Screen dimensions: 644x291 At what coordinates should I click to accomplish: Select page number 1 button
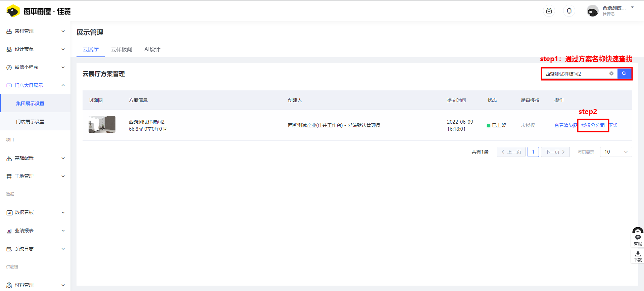[x=533, y=152]
